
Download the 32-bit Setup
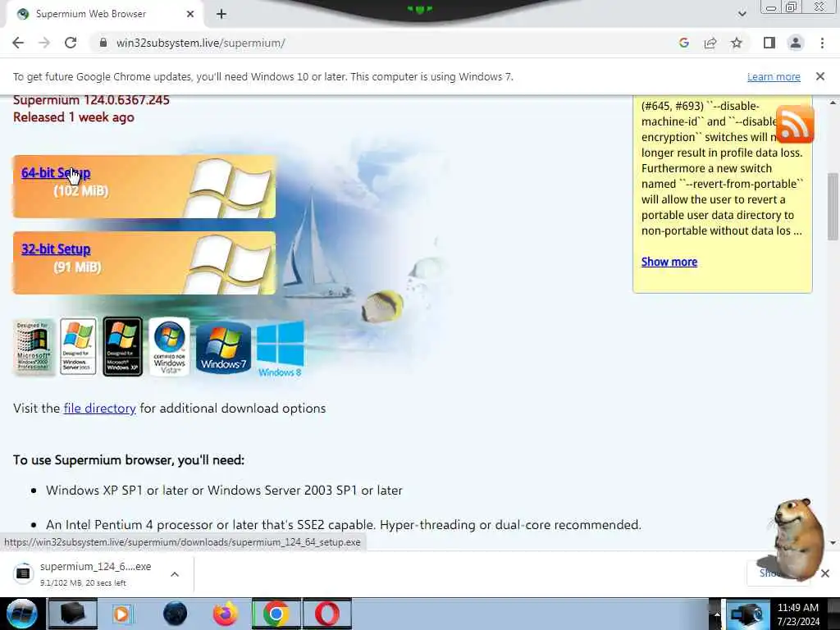pos(56,249)
